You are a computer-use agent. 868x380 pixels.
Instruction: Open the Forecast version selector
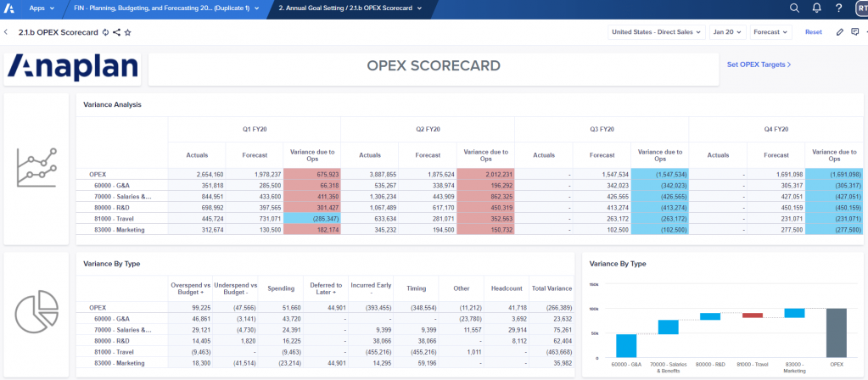click(x=771, y=32)
